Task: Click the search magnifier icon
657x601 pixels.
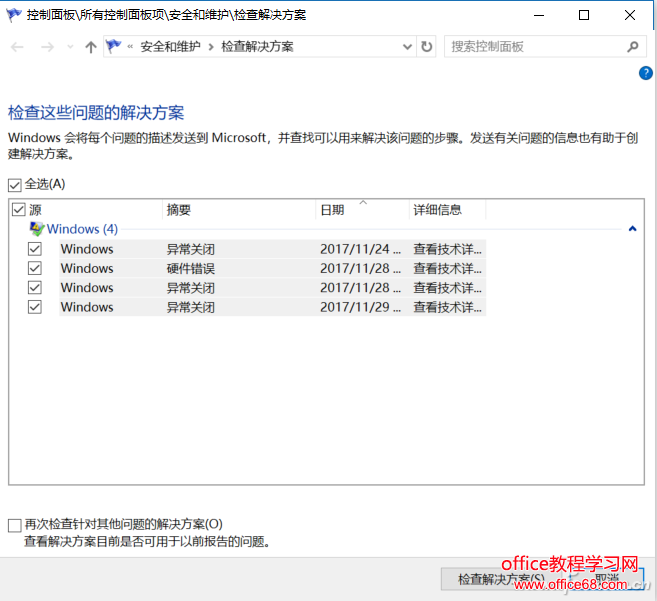Action: (633, 47)
